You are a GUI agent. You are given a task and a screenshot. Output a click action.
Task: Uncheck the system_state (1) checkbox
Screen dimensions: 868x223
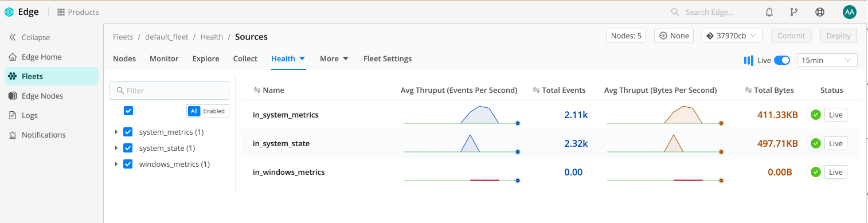tap(128, 148)
